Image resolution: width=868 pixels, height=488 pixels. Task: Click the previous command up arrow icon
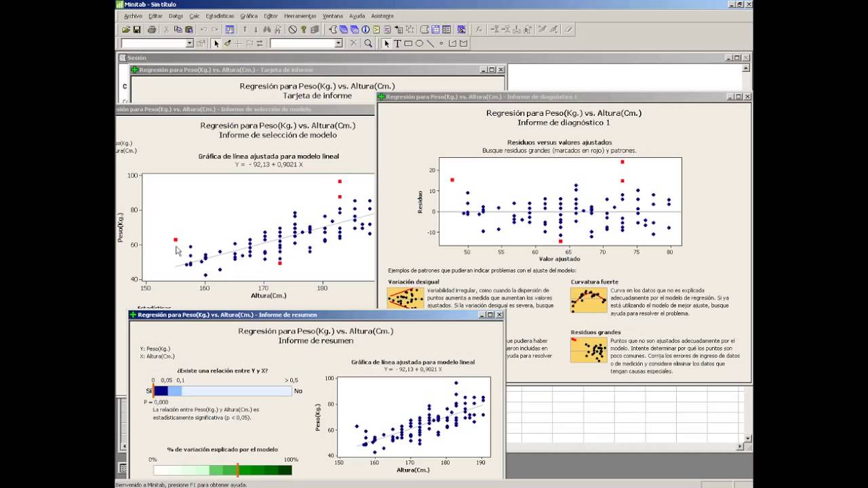pos(245,29)
